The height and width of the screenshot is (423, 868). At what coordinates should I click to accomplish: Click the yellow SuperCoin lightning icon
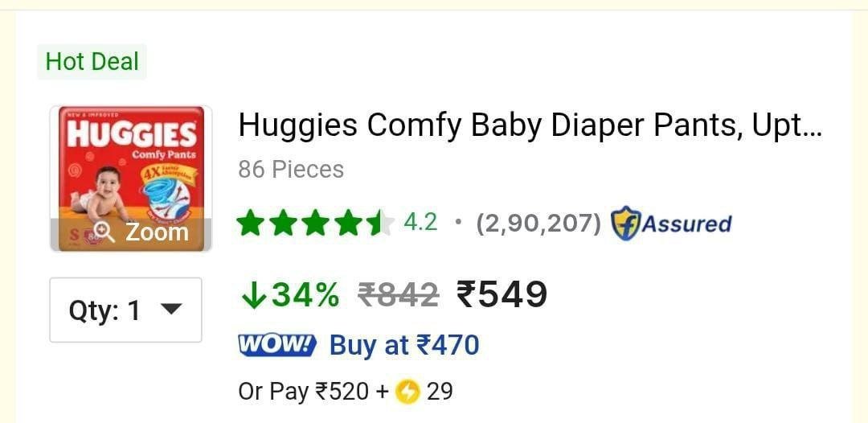pyautogui.click(x=408, y=392)
